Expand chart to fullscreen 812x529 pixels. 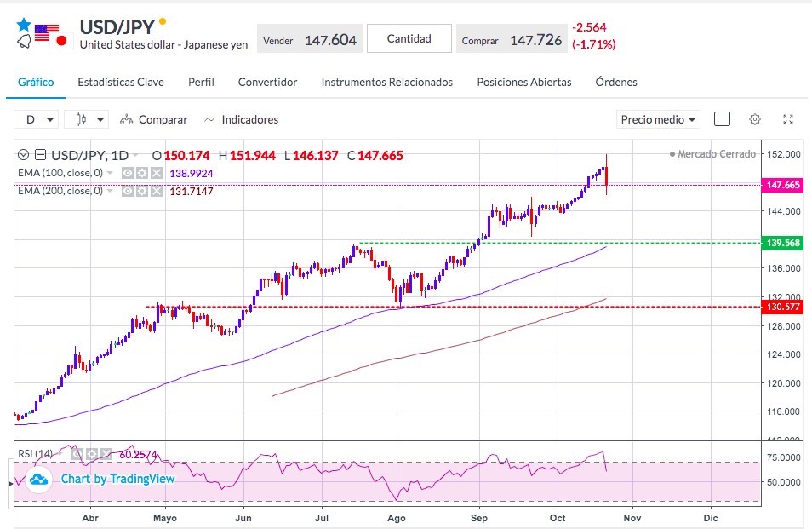(787, 120)
